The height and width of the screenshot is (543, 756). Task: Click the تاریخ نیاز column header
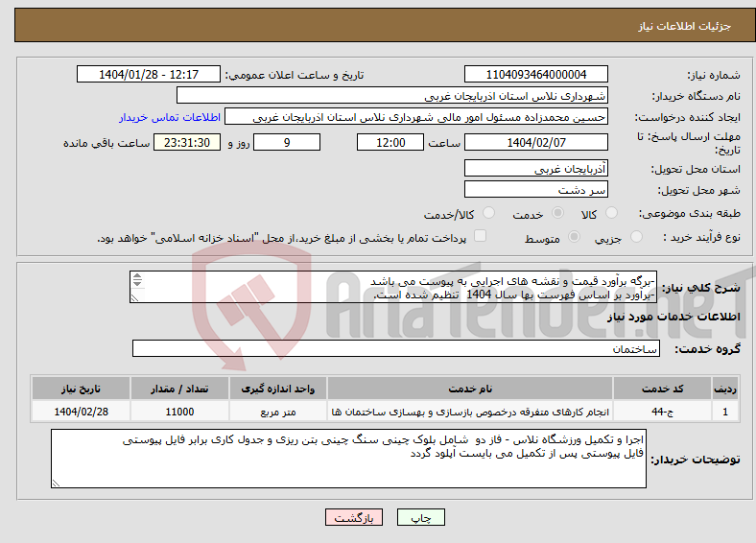tap(81, 389)
